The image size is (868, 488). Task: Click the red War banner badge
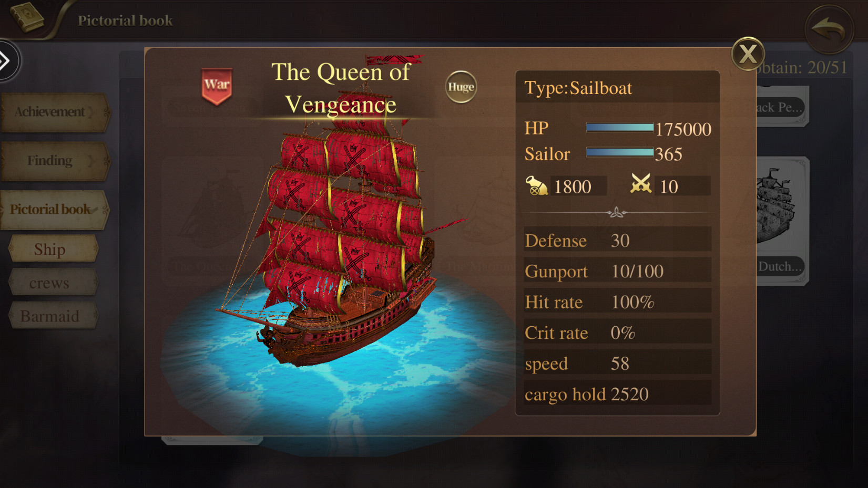217,86
